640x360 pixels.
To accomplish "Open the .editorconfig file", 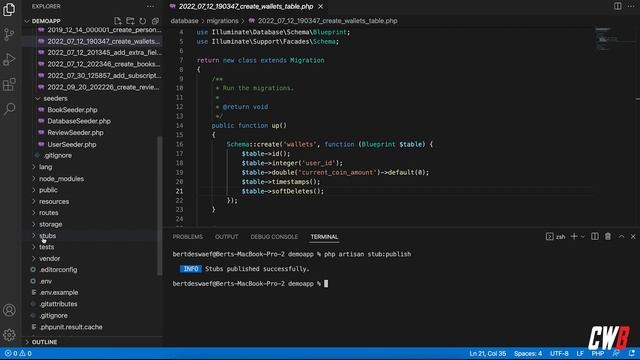I will click(58, 270).
